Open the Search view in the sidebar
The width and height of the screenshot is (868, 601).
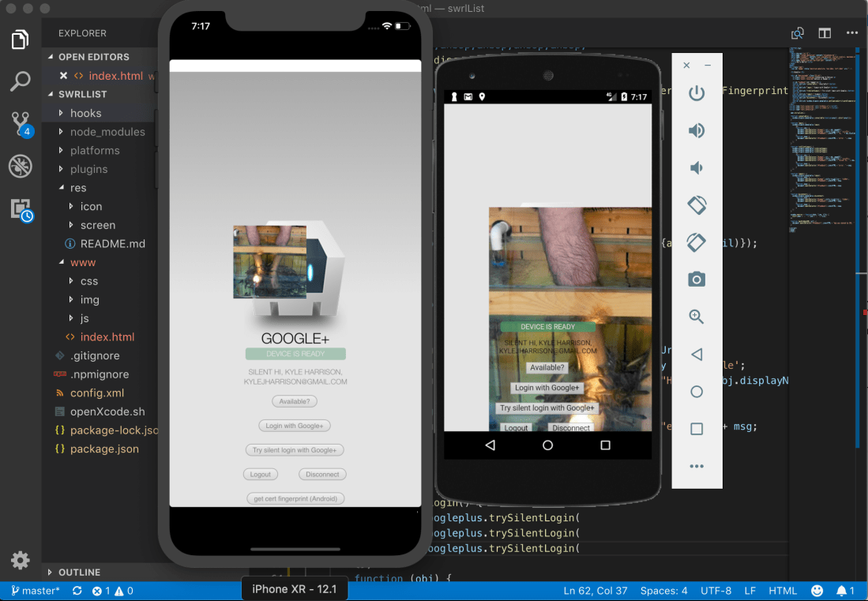click(20, 81)
